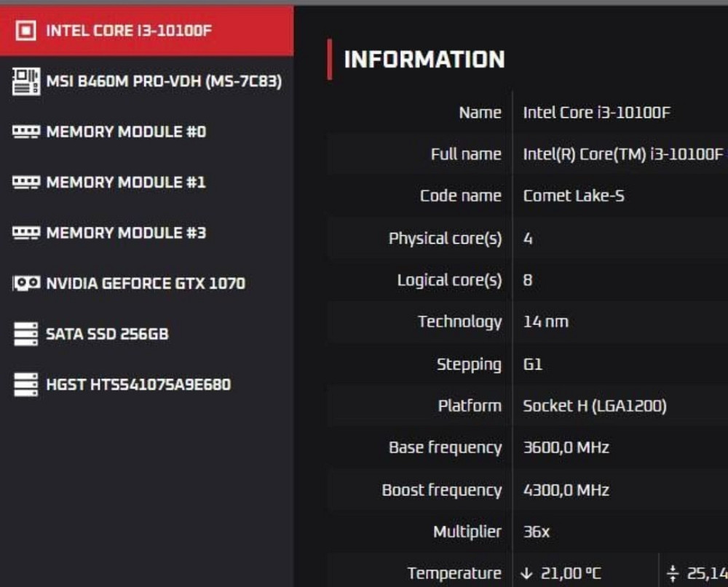Click the Socket H (LGA1200) platform value
Viewport: 728px width, 587px height.
coord(595,406)
